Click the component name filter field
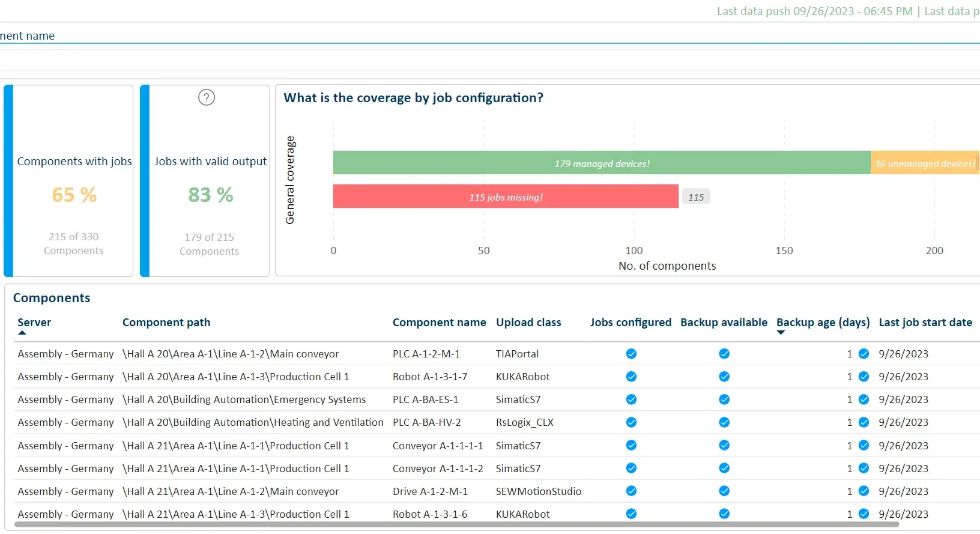Viewport: 980px width, 534px height. (x=490, y=35)
